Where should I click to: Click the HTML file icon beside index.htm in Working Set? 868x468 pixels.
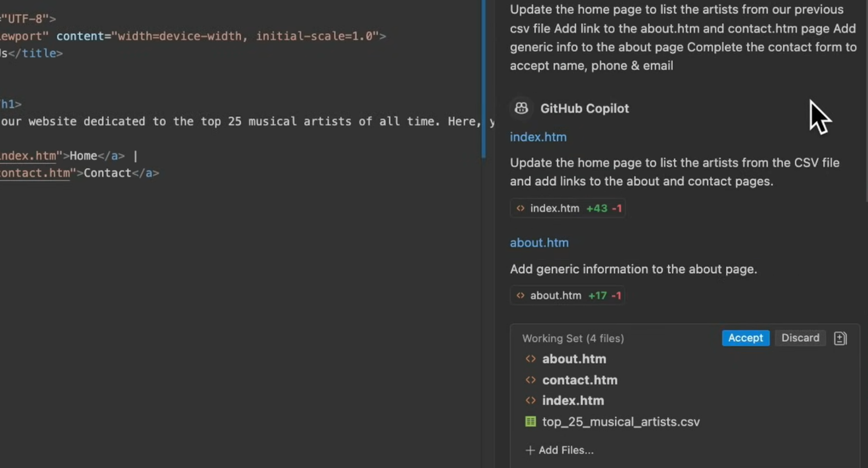coord(530,401)
